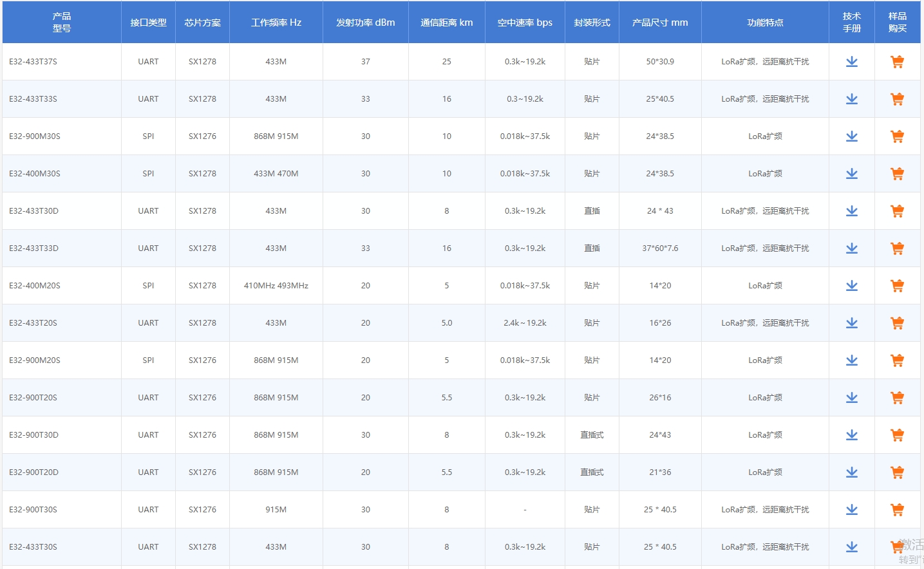Click the cart icon for E32-400M30S

click(x=897, y=174)
